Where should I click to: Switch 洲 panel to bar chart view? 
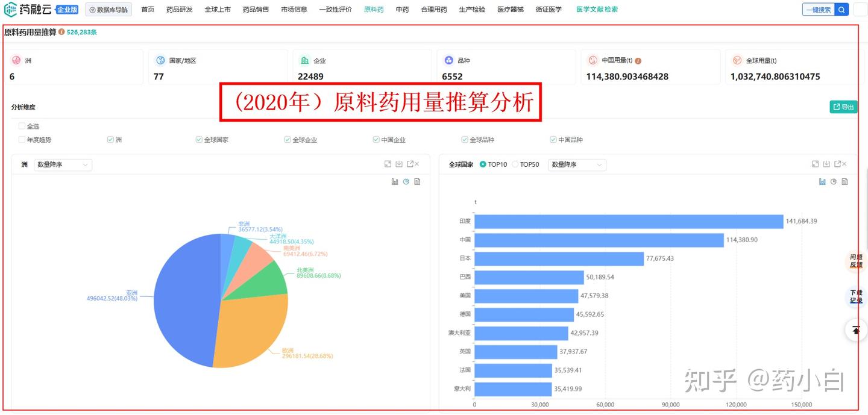(x=395, y=181)
